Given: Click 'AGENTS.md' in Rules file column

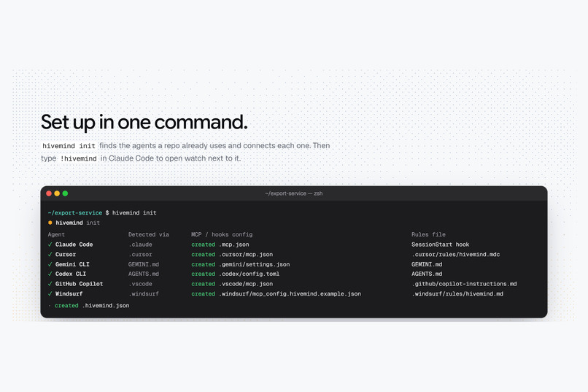Looking at the screenshot, I should pos(427,274).
